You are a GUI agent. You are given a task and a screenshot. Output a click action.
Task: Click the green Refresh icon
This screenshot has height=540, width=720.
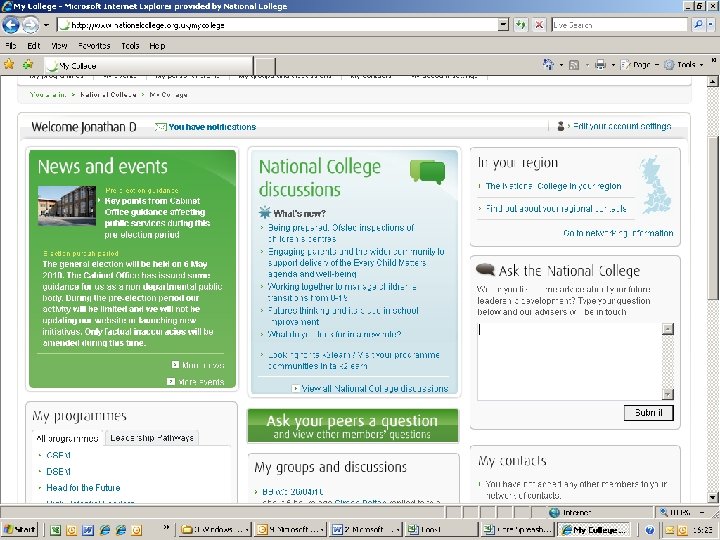[520, 25]
